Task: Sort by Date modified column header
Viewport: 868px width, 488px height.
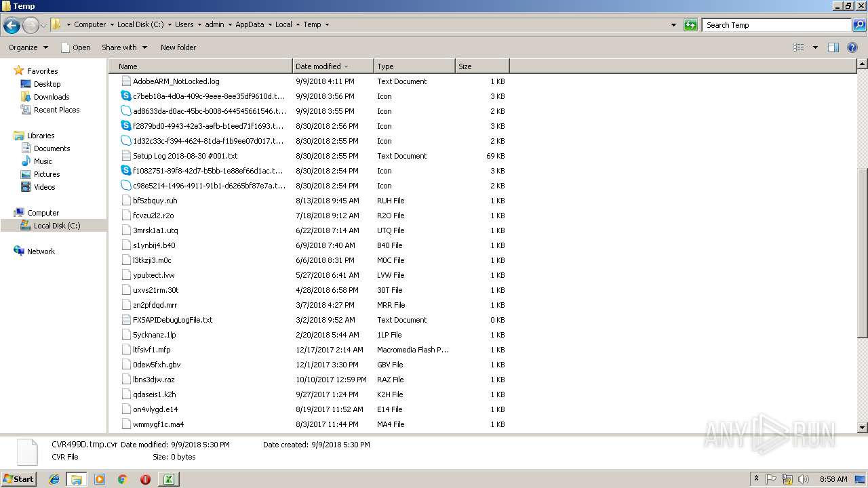Action: [333, 66]
